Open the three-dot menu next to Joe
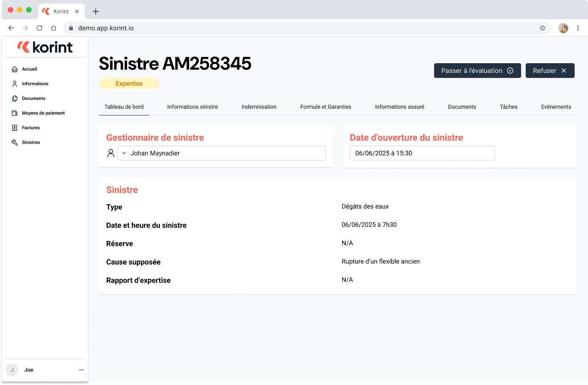588x385 pixels. coord(82,370)
